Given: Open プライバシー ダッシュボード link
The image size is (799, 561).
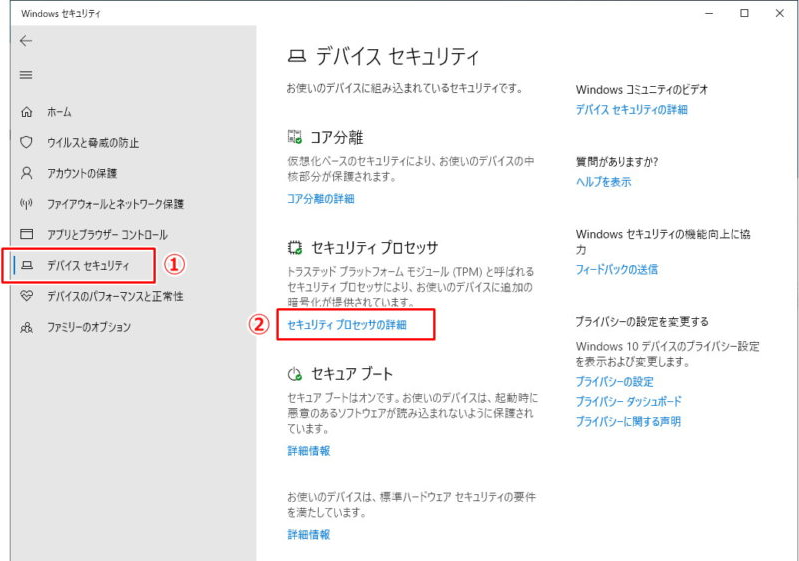Looking at the screenshot, I should 628,402.
